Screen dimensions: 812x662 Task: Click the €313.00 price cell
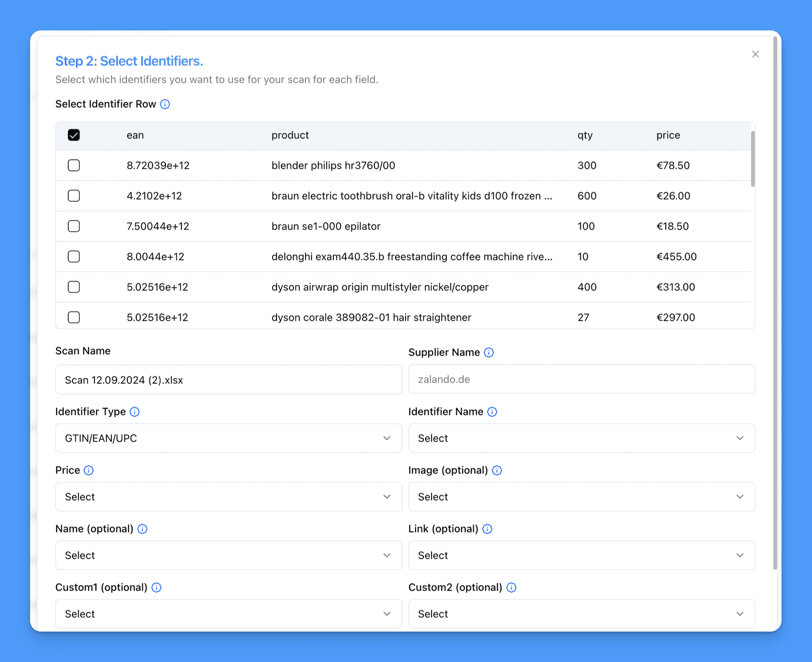point(676,287)
